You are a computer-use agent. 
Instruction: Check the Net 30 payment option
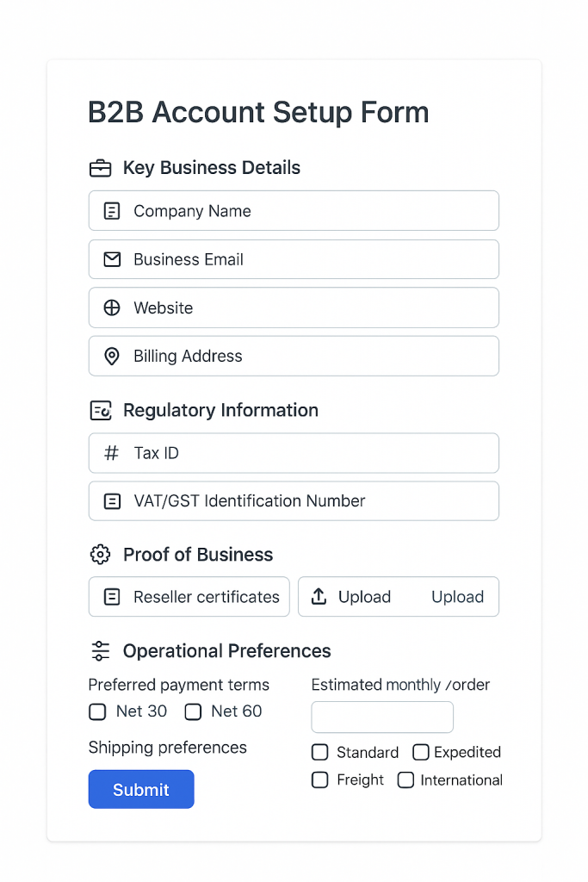pyautogui.click(x=97, y=711)
